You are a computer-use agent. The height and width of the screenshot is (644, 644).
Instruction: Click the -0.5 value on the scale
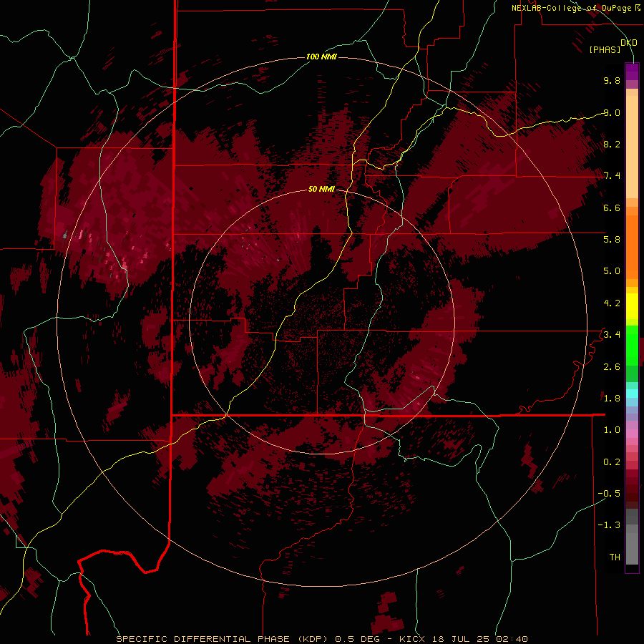(x=609, y=494)
